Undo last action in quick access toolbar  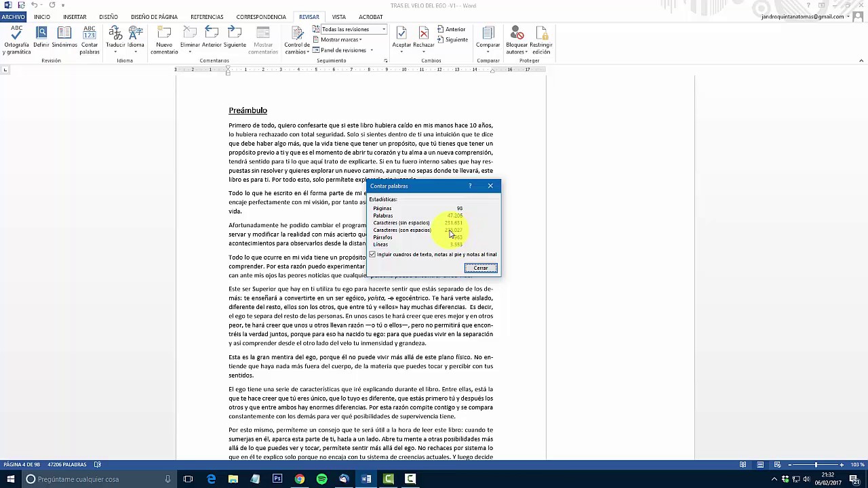[34, 5]
